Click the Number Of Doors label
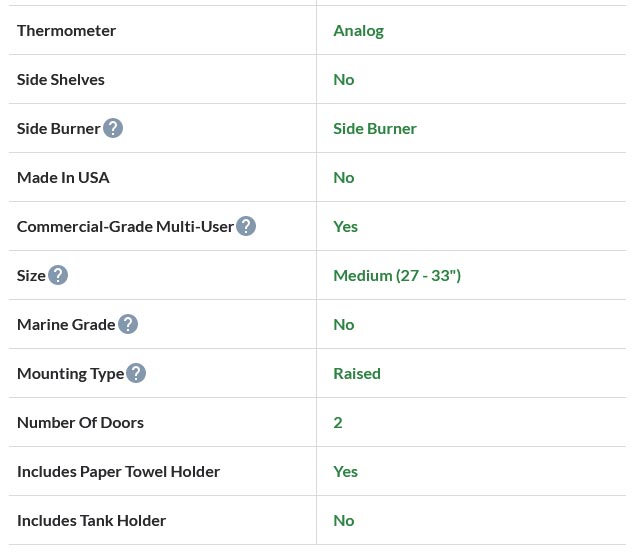The width and height of the screenshot is (637, 553). (x=80, y=422)
